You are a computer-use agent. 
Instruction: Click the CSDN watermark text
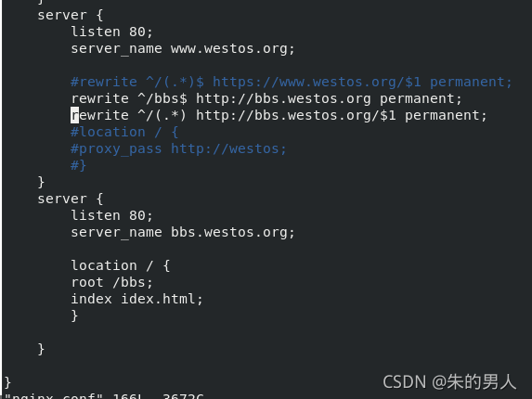pos(449,382)
